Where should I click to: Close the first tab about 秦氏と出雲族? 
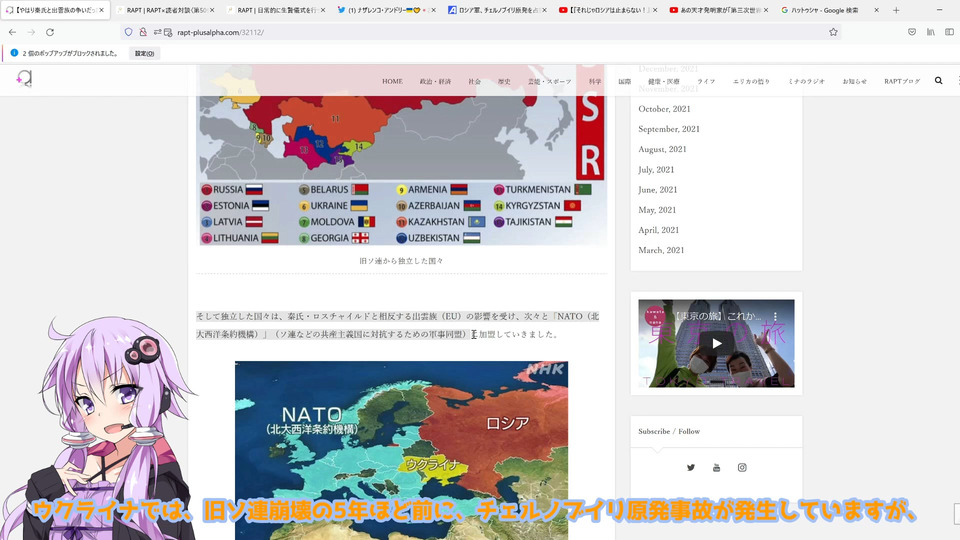[x=101, y=10]
